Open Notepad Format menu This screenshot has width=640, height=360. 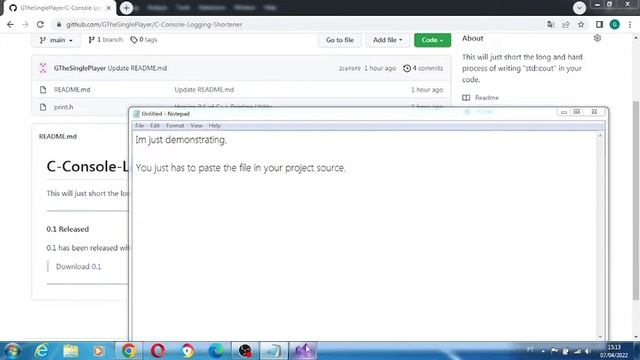pos(175,126)
